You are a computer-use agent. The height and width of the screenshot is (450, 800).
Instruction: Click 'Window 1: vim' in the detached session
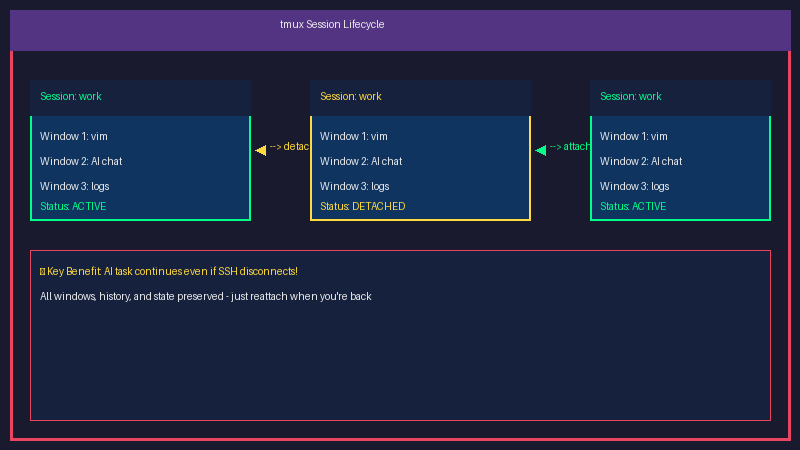pos(354,136)
